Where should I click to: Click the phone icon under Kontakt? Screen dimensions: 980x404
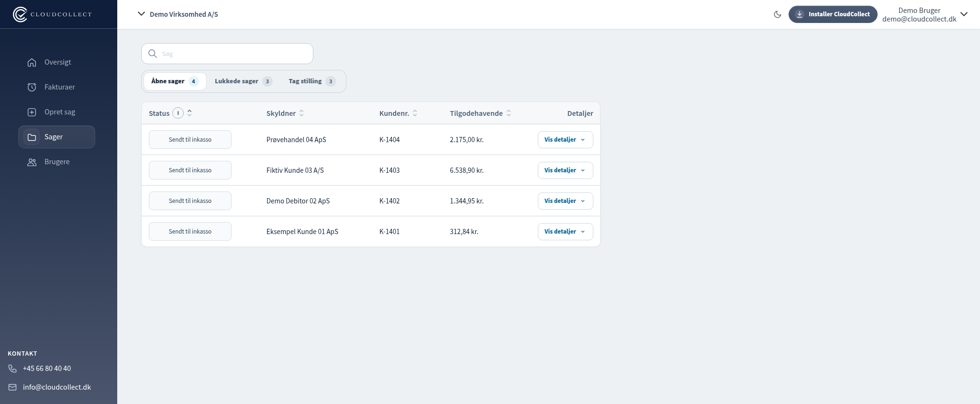click(x=12, y=369)
